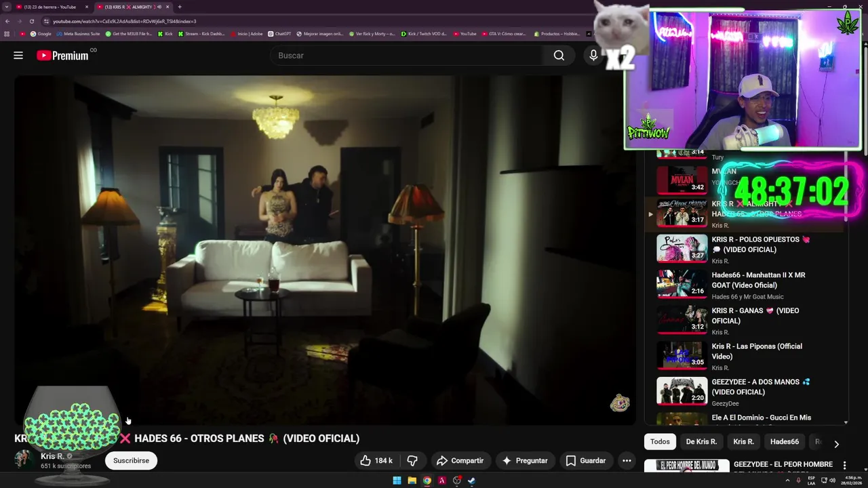The width and height of the screenshot is (868, 488).
Task: Open the Ver Rick y Morty bookmark
Action: pyautogui.click(x=372, y=34)
